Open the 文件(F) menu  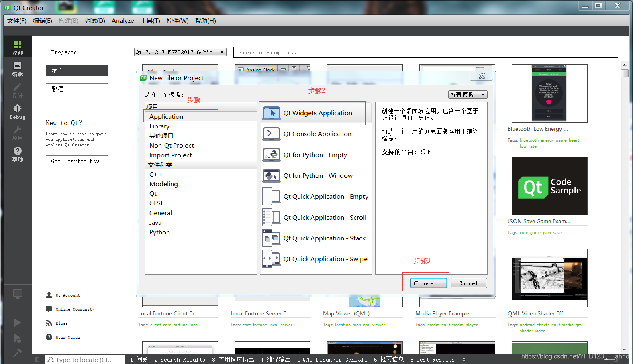pos(17,21)
